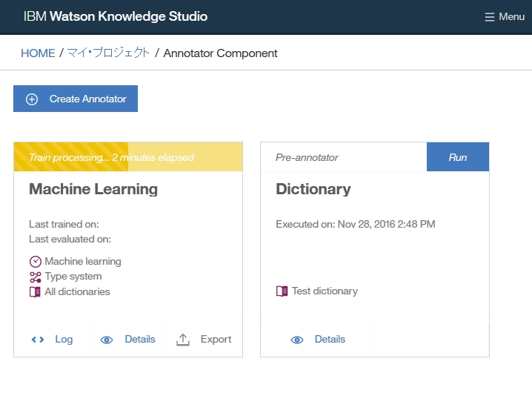The width and height of the screenshot is (532, 393).
Task: Go to HOME breadcrumb link
Action: [x=38, y=53]
